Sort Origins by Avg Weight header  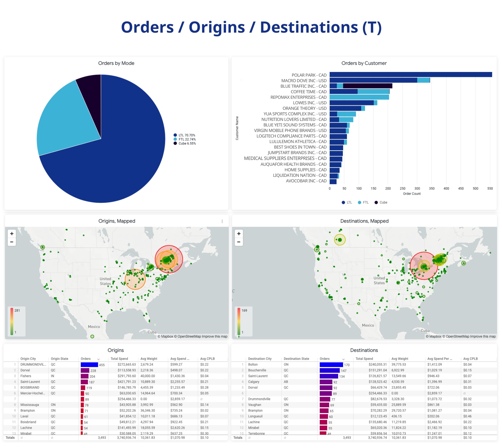[149, 359]
